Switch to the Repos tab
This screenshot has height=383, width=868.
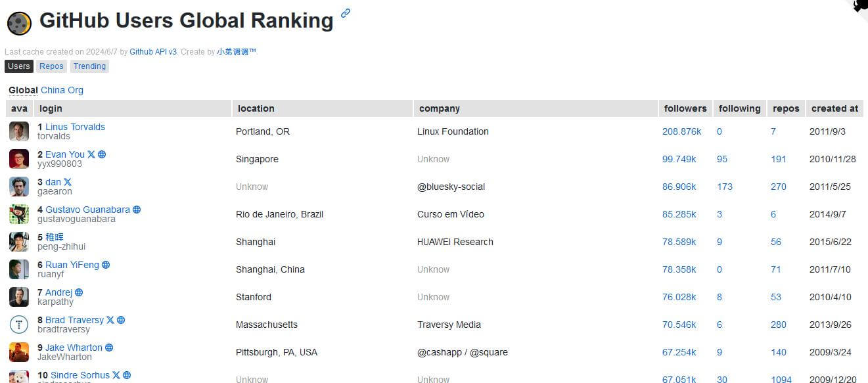(51, 66)
